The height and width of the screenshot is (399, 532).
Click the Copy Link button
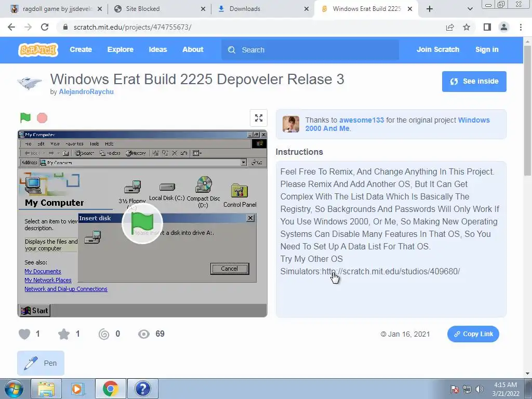[x=473, y=334]
